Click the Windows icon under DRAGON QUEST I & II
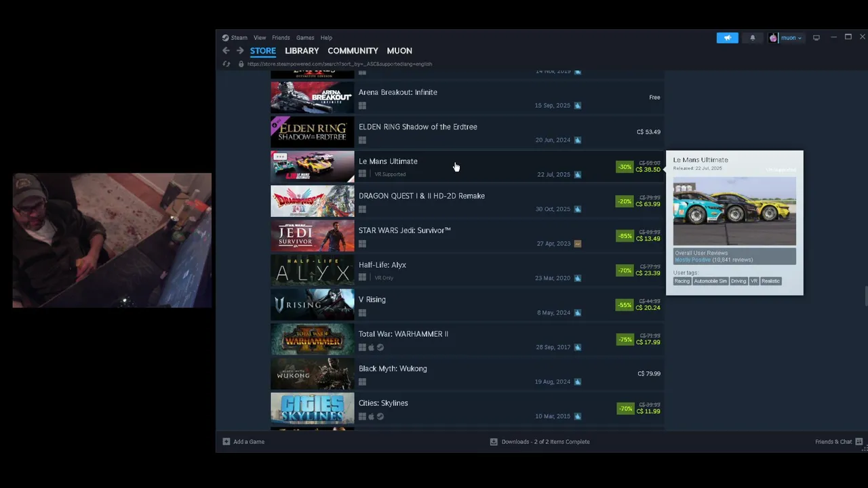The width and height of the screenshot is (868, 488). (x=362, y=209)
